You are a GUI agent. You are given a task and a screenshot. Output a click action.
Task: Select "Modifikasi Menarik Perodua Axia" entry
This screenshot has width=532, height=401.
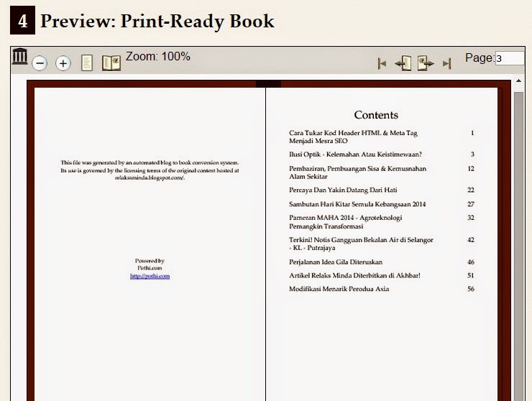pyautogui.click(x=339, y=289)
